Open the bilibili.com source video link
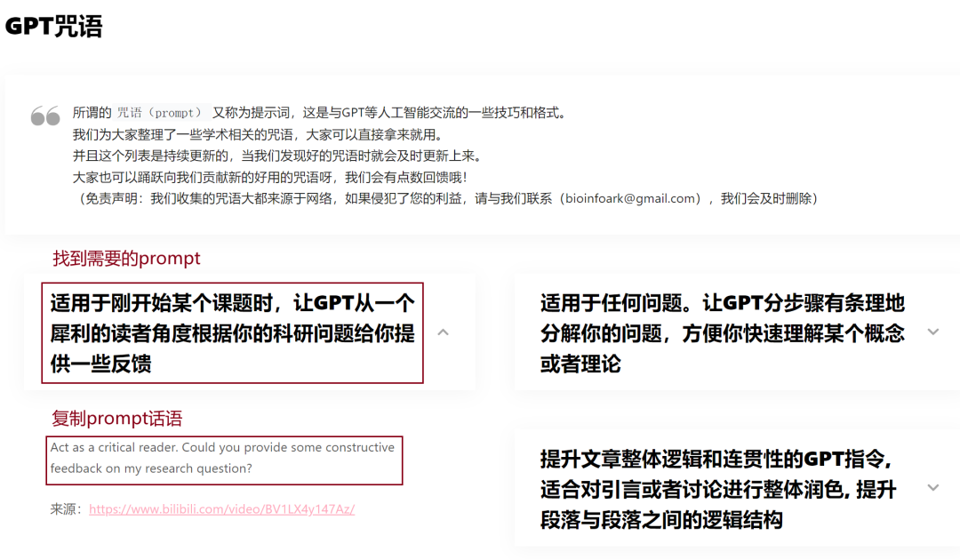This screenshot has width=960, height=560. (x=221, y=509)
